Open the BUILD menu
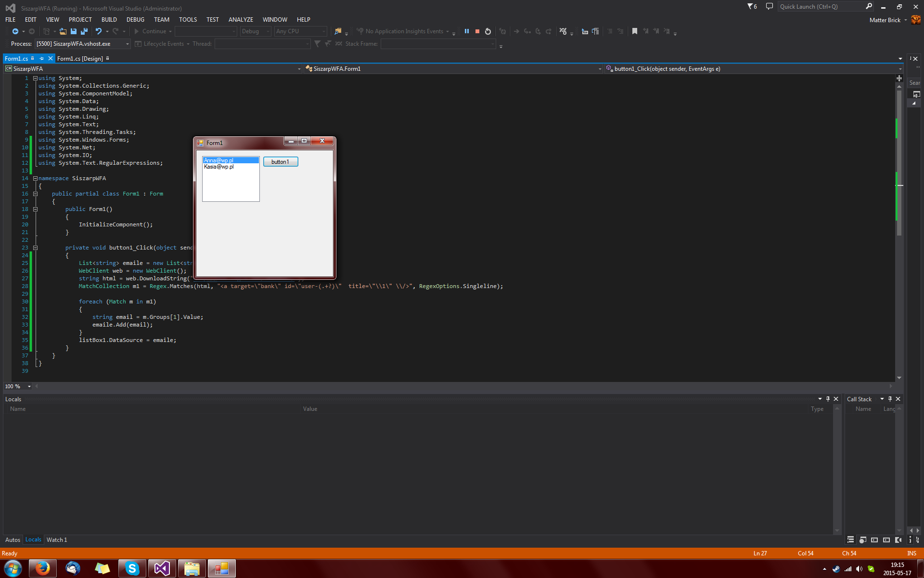Viewport: 924px width, 578px height. coord(109,20)
